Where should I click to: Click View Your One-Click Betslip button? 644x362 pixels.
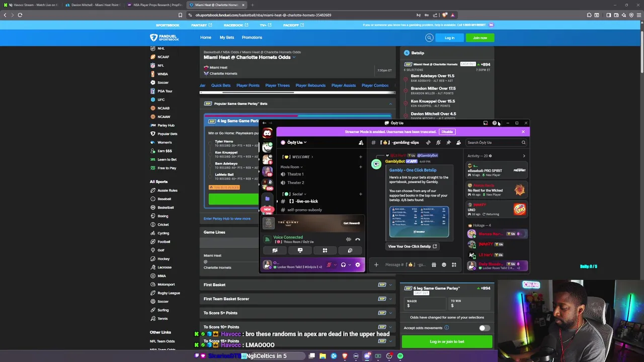(x=413, y=246)
